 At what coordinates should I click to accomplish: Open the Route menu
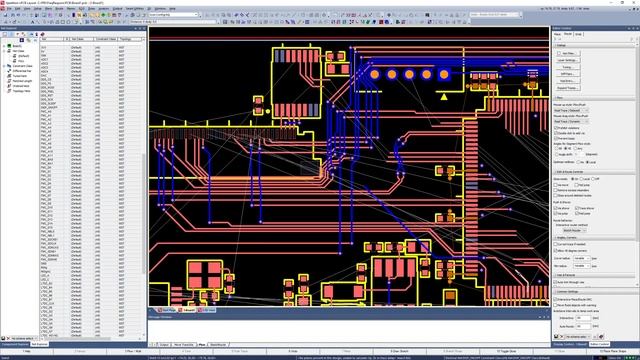pyautogui.click(x=59, y=9)
